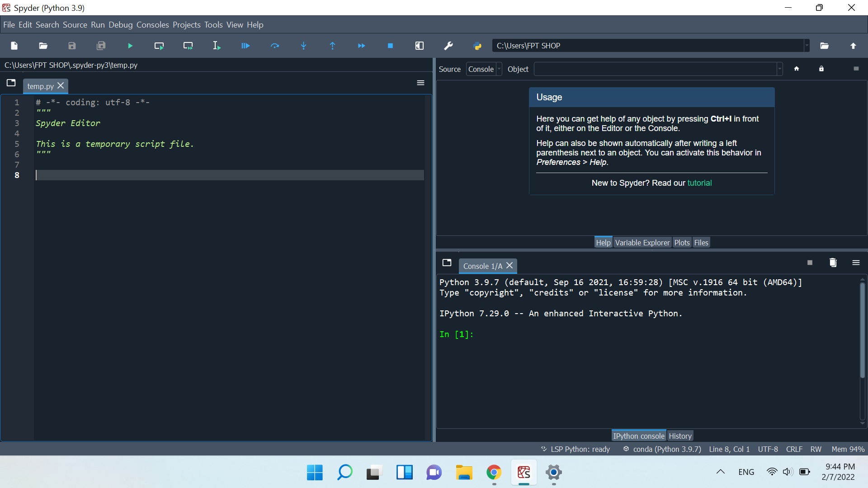Image resolution: width=868 pixels, height=488 pixels.
Task: Open Chrome from the taskbar
Action: (494, 473)
